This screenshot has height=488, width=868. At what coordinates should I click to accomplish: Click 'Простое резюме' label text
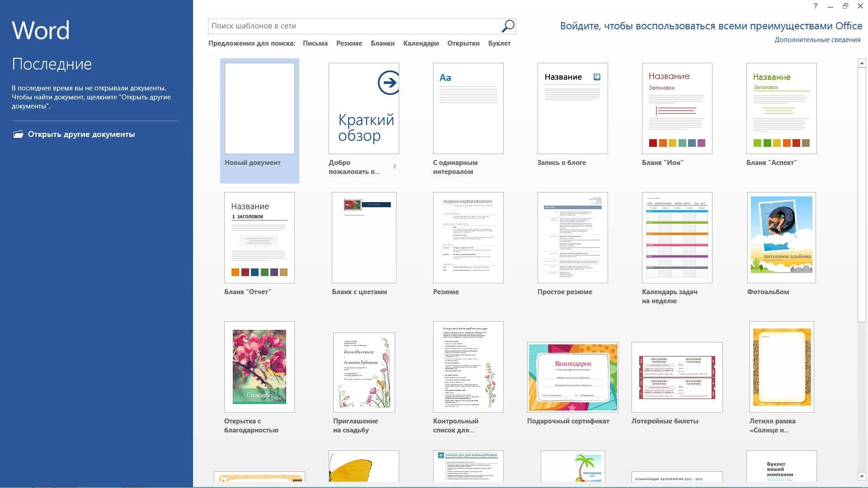(565, 292)
